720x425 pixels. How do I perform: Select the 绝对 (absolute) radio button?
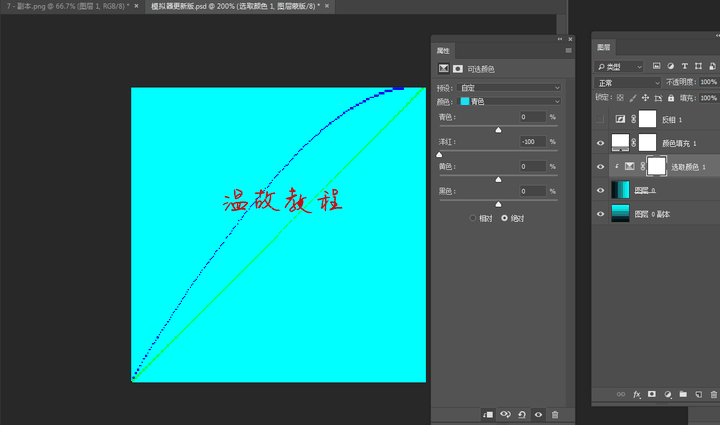click(504, 218)
